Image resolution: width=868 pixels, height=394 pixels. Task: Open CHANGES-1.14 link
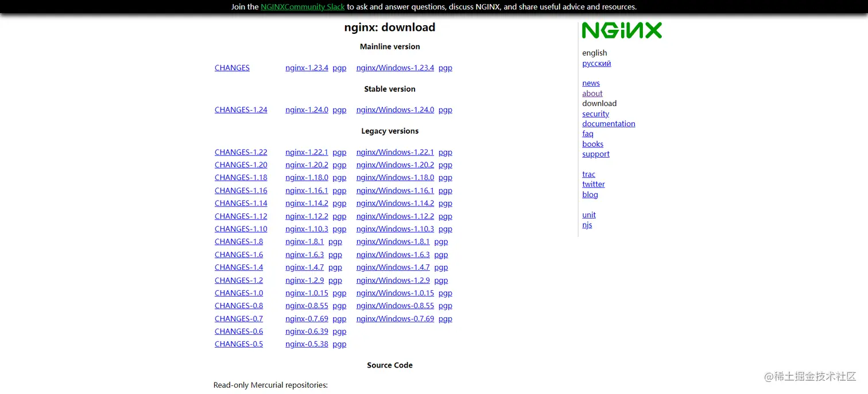click(241, 203)
